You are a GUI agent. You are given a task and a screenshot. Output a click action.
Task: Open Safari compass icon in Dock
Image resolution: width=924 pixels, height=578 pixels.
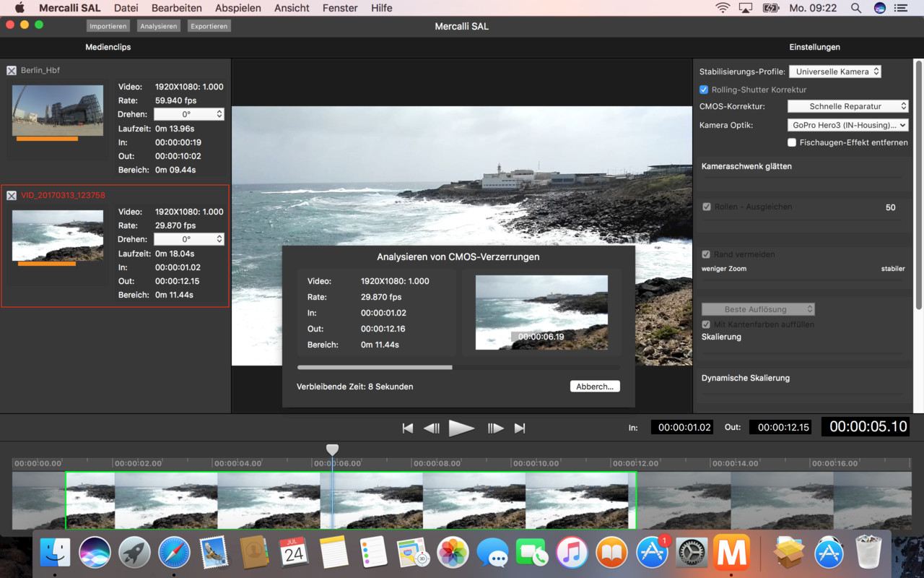(x=174, y=553)
